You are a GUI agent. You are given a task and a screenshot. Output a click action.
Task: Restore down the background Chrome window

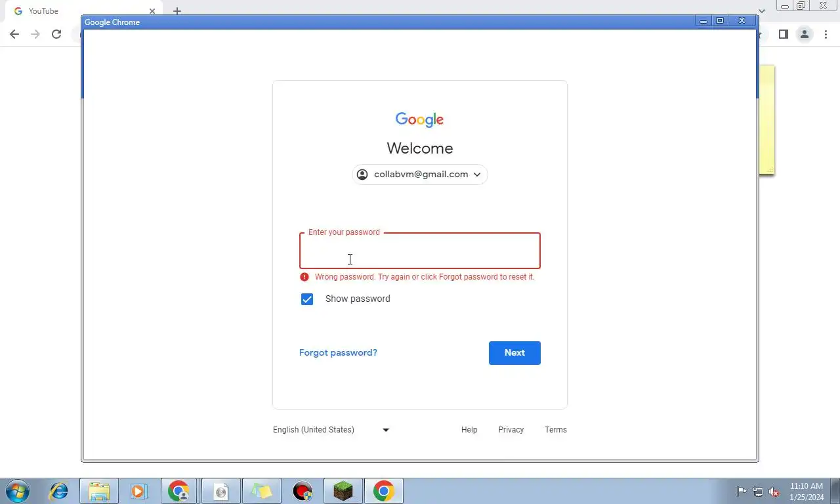[801, 6]
